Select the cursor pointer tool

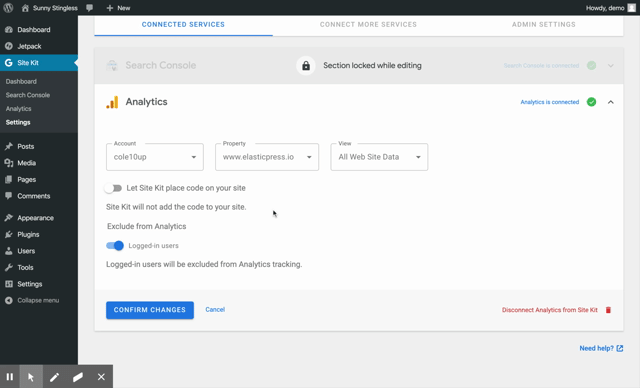[x=31, y=377]
